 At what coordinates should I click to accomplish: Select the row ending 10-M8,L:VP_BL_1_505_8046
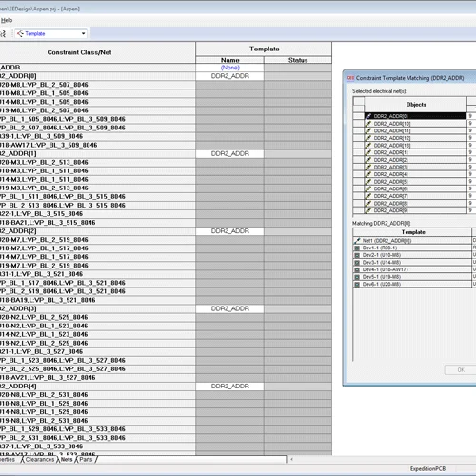(97, 93)
